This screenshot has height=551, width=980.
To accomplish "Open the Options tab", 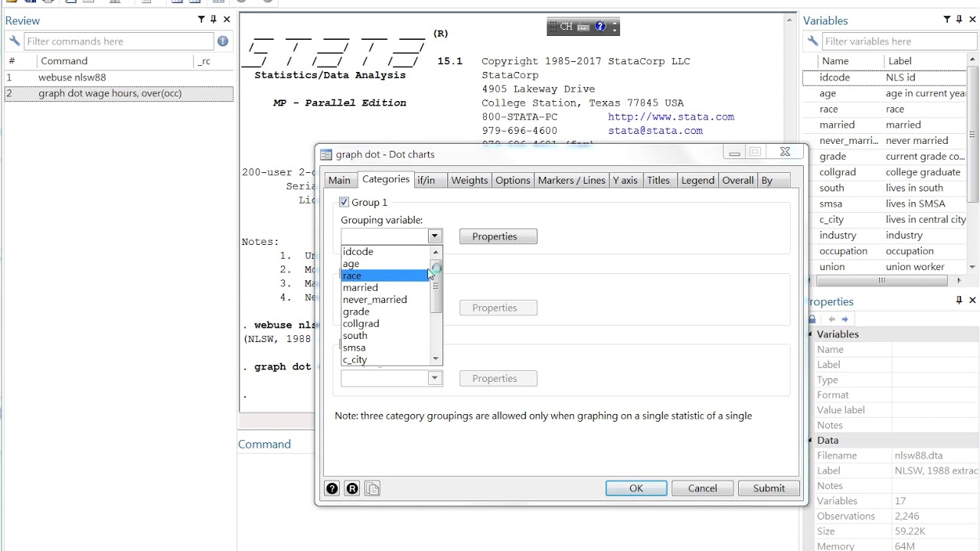I will (513, 181).
